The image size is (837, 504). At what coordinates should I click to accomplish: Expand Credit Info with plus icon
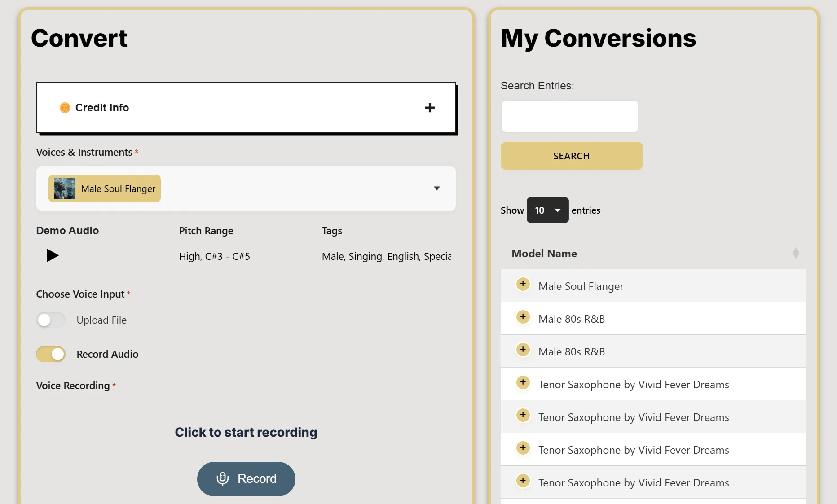430,108
